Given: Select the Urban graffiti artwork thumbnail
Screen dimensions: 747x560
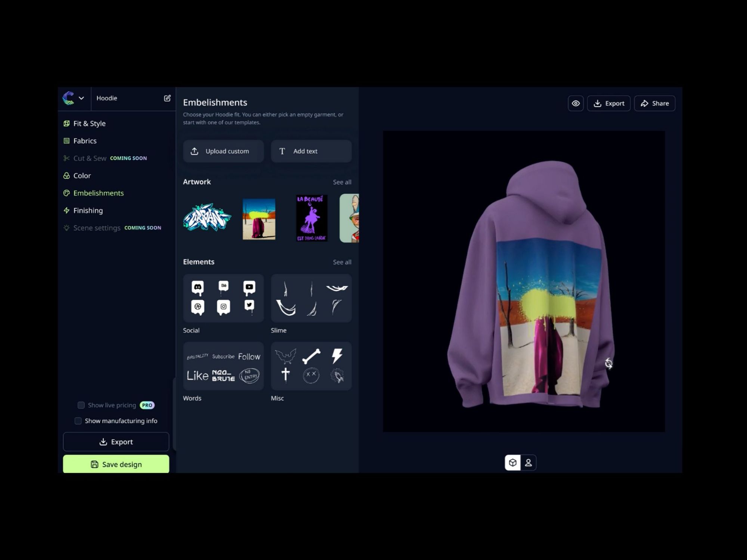Looking at the screenshot, I should click(207, 218).
